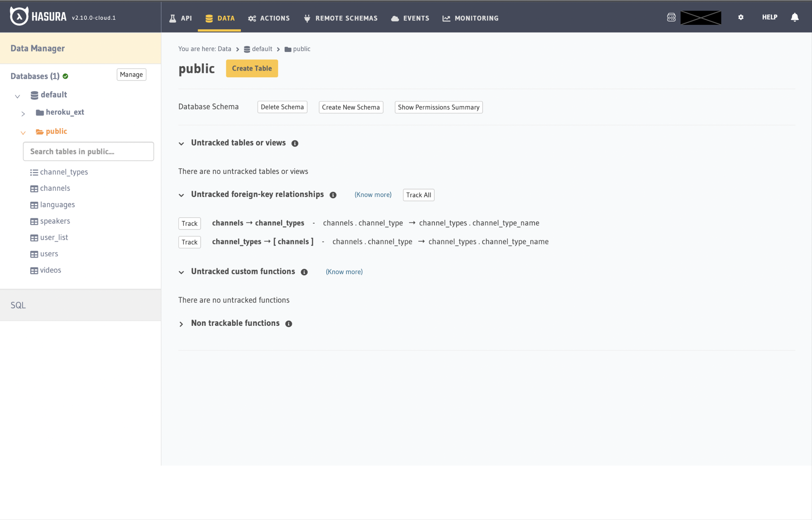Click info icon beside Untracked custom functions

[x=304, y=272]
